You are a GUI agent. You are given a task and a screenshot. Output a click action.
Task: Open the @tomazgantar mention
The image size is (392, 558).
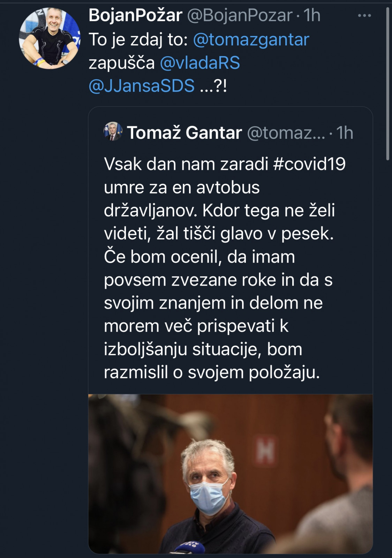(x=251, y=39)
